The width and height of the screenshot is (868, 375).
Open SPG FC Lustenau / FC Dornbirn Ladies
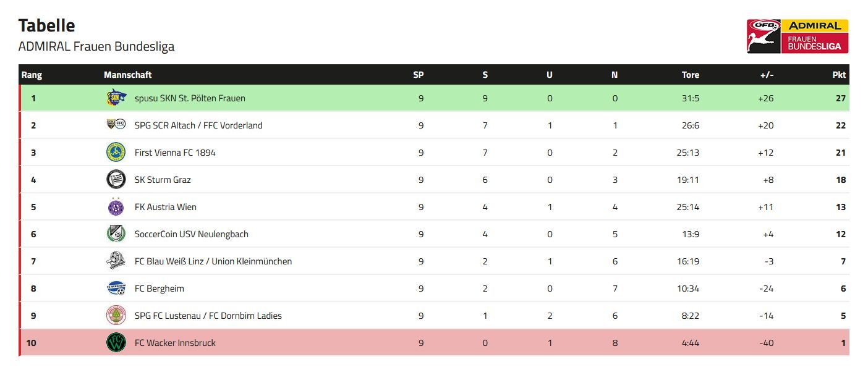208,316
